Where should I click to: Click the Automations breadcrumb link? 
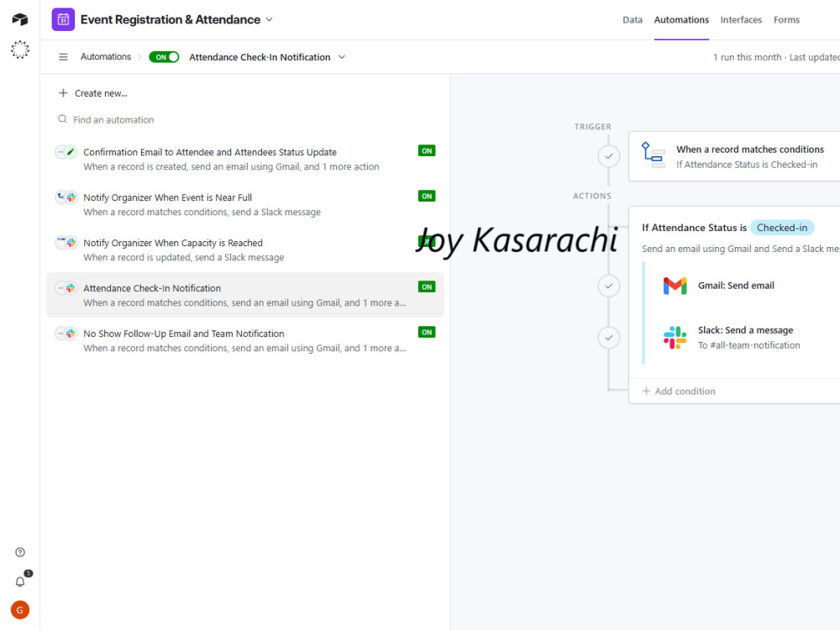[106, 57]
